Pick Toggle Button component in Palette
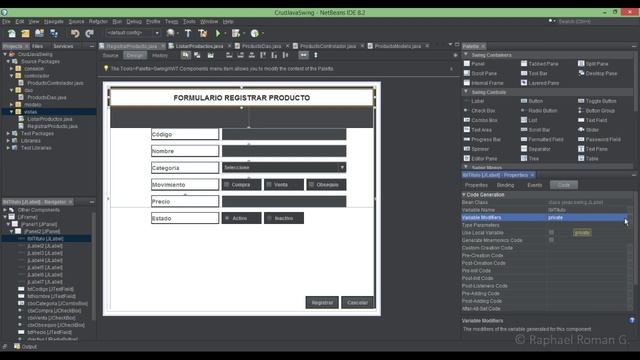 point(597,101)
